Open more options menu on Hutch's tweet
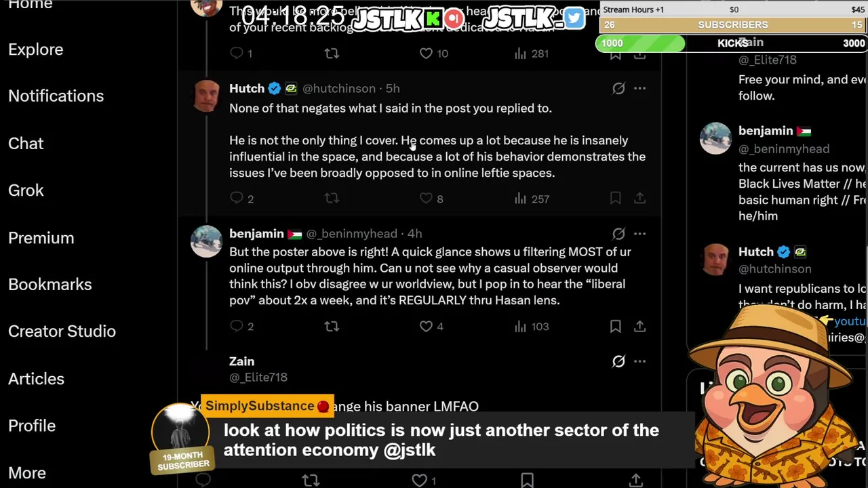 639,89
